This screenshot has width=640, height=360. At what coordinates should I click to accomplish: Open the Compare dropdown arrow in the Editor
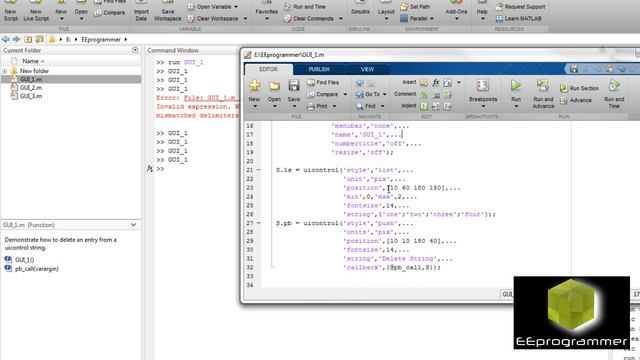pos(345,94)
